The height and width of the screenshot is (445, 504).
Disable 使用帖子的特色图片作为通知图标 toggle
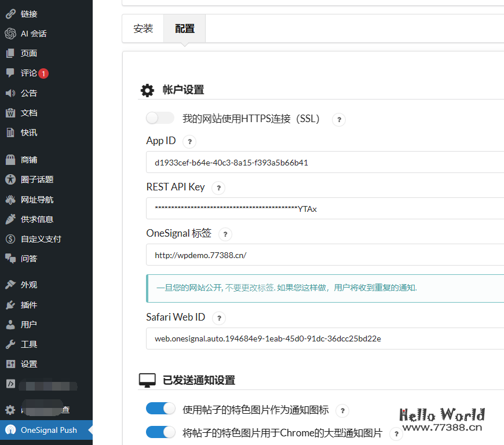[160, 409]
